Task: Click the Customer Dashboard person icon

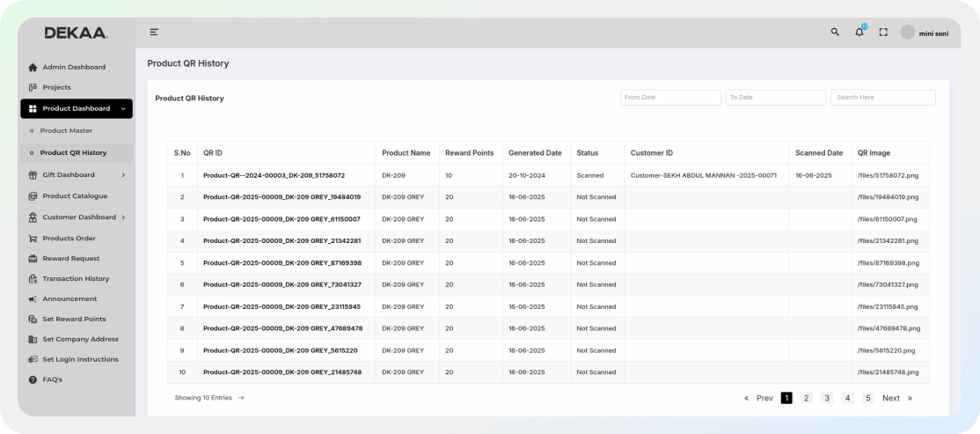Action: pos(33,217)
